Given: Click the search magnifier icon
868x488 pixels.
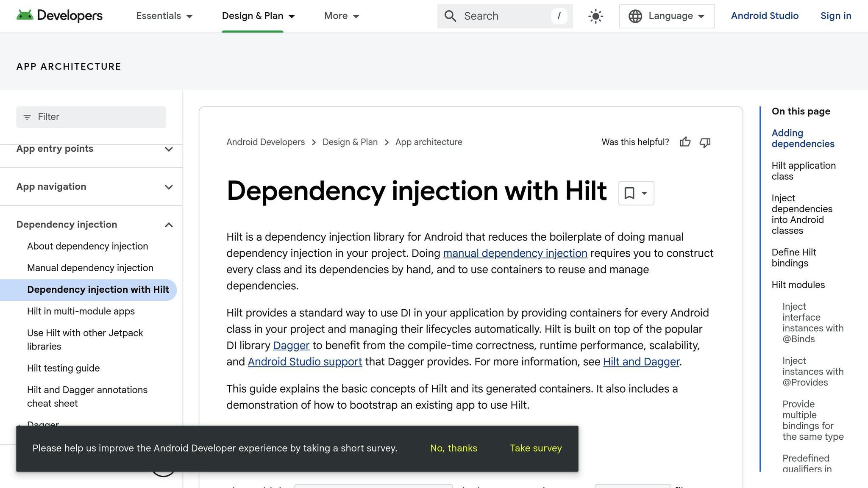Looking at the screenshot, I should tap(450, 16).
